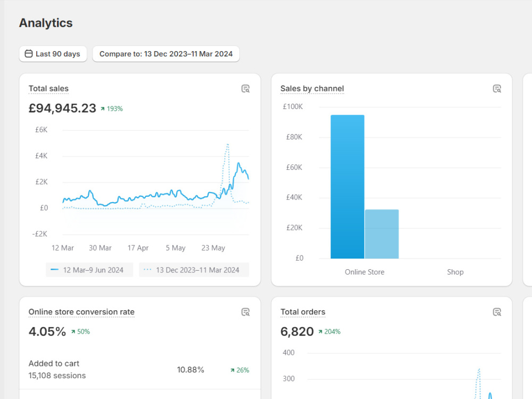The height and width of the screenshot is (399, 532).
Task: Click the 193% sales increase indicator
Action: coord(112,109)
